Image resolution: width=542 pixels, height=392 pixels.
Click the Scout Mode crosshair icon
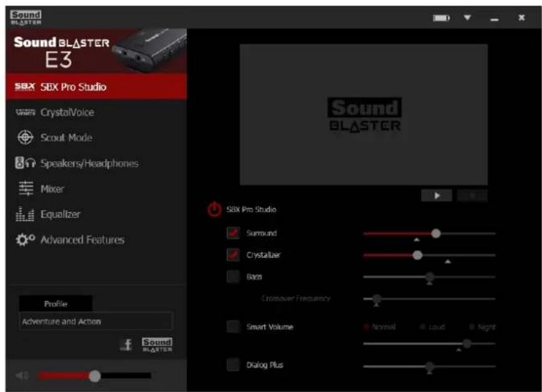[26, 138]
